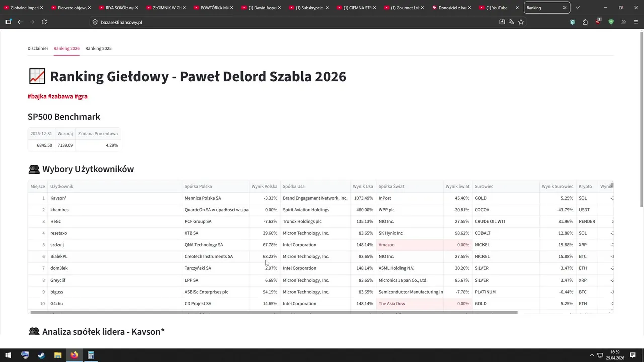Click the Firefox taskbar icon

74,355
